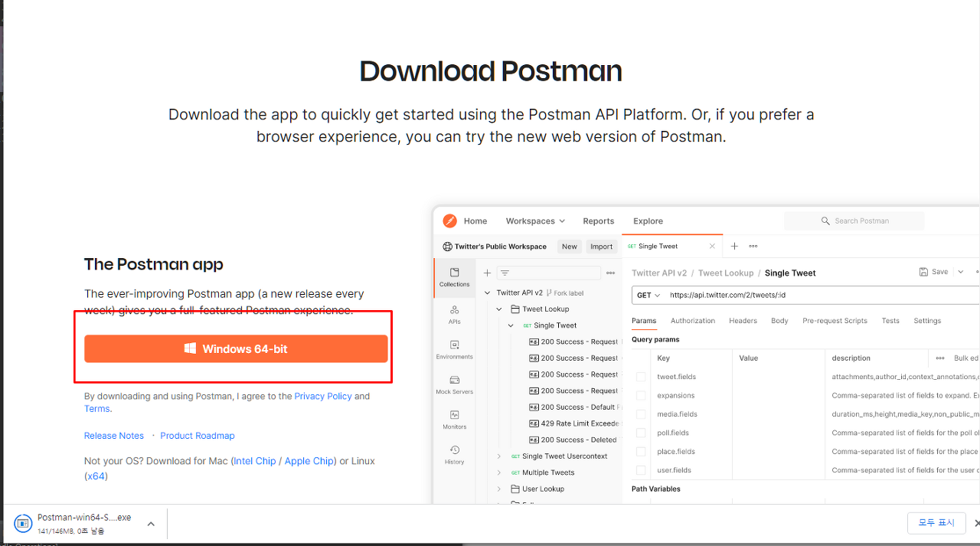Choose the Apple Chip Mac download

(x=309, y=461)
